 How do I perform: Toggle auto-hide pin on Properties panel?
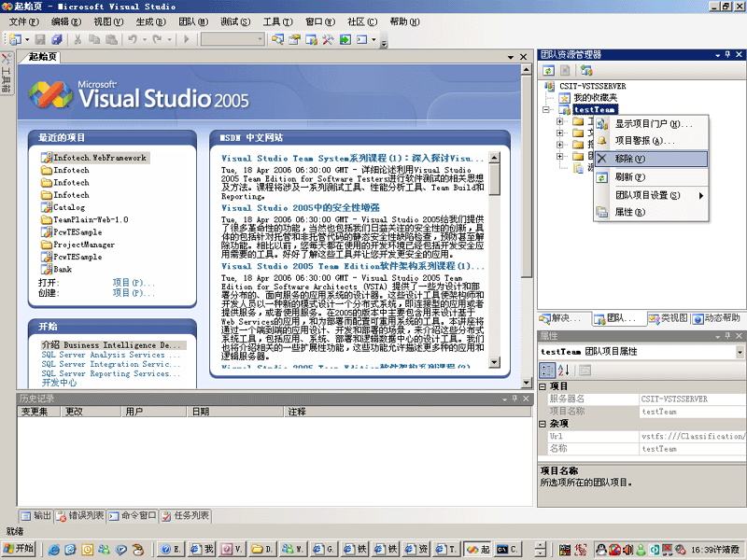[x=727, y=336]
